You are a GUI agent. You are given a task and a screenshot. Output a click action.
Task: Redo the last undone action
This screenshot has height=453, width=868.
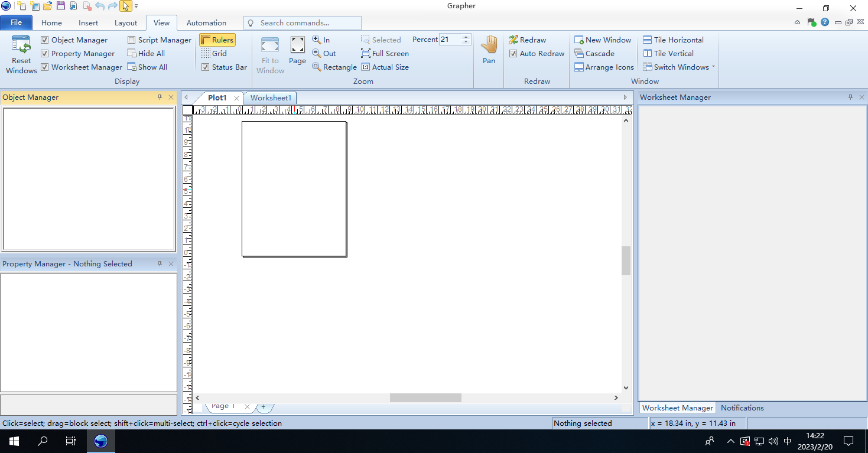(x=112, y=6)
